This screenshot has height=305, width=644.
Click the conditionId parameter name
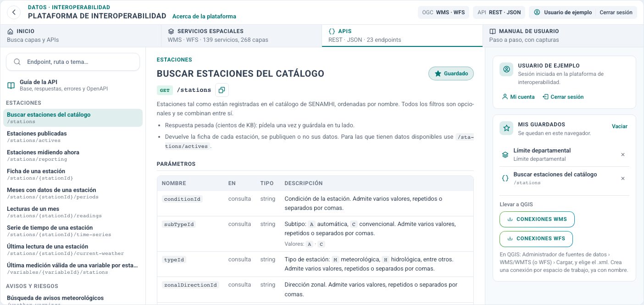click(x=183, y=199)
